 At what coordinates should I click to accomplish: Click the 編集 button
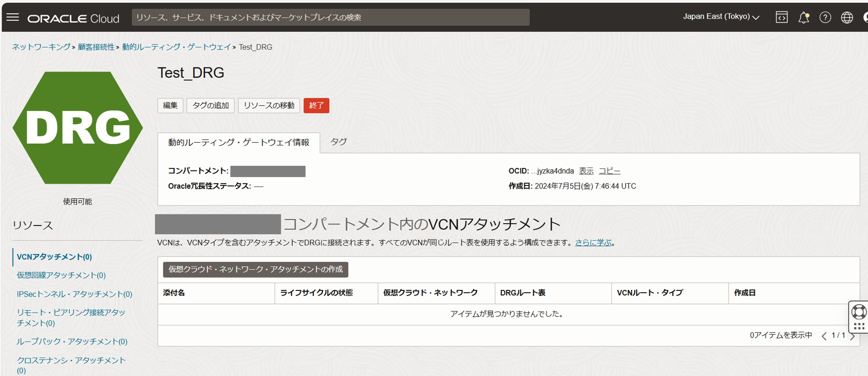[x=170, y=105]
